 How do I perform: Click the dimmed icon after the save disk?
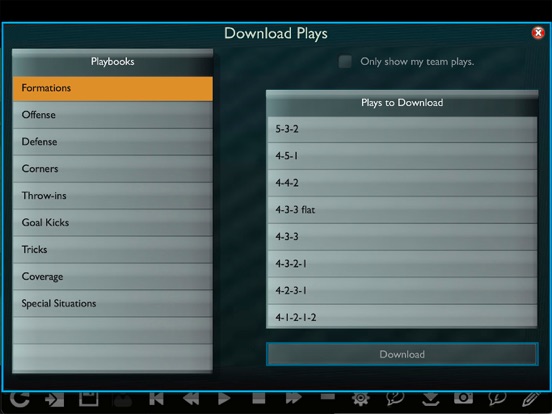(x=123, y=401)
